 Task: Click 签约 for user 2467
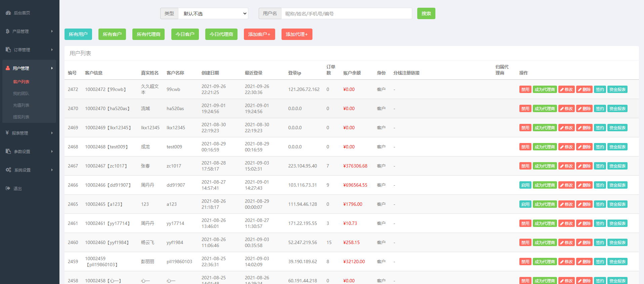click(x=600, y=166)
